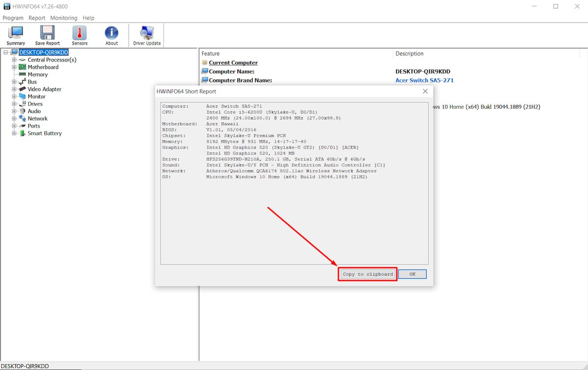Expand the Motherboard tree node
The height and width of the screenshot is (370, 588).
(x=14, y=67)
